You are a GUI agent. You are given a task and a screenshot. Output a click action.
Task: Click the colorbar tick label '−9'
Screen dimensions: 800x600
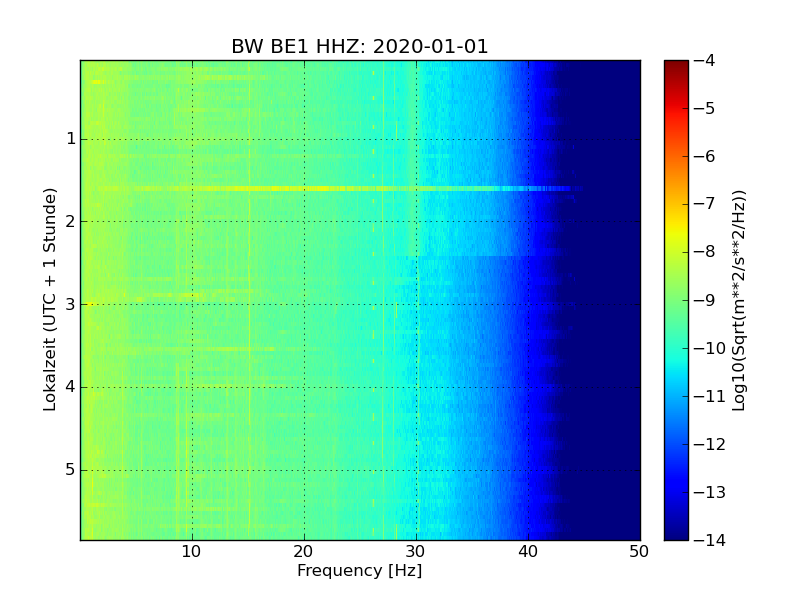pos(705,301)
